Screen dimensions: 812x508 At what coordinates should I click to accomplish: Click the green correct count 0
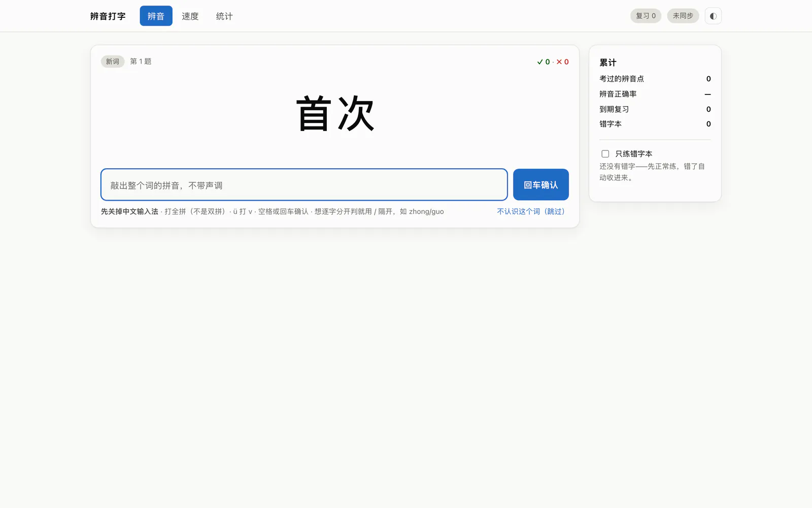coord(544,62)
